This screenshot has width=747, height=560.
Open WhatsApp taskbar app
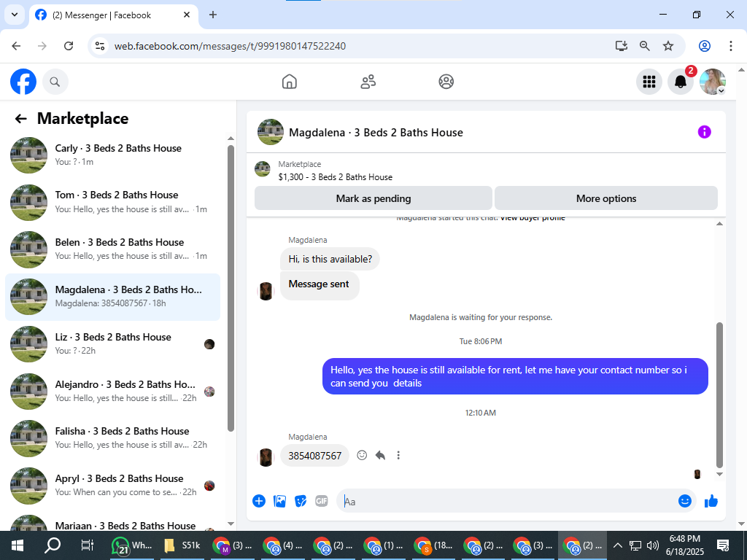(131, 545)
